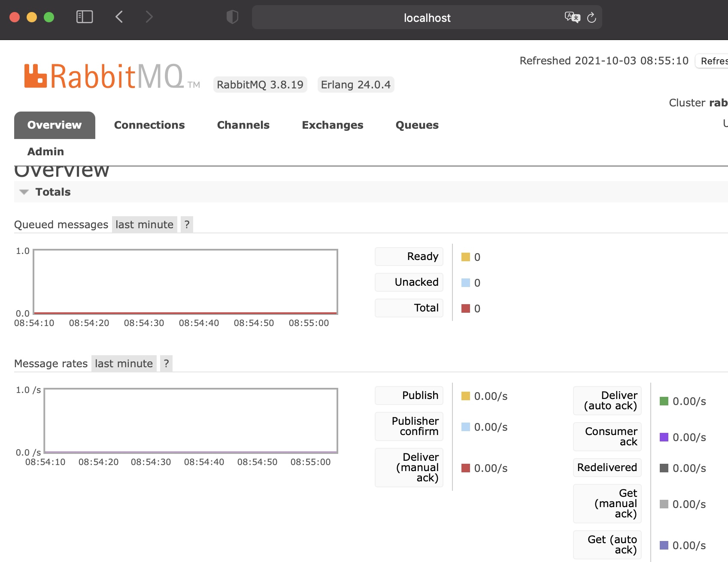The height and width of the screenshot is (562, 728).
Task: Click the sidebar toggle icon in browser toolbar
Action: pos(84,17)
